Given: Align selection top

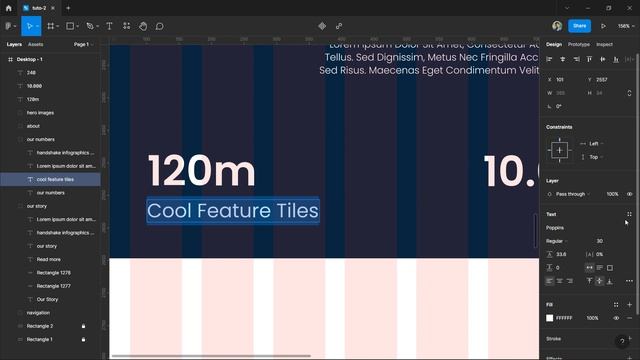Looking at the screenshot, I should pos(589,59).
